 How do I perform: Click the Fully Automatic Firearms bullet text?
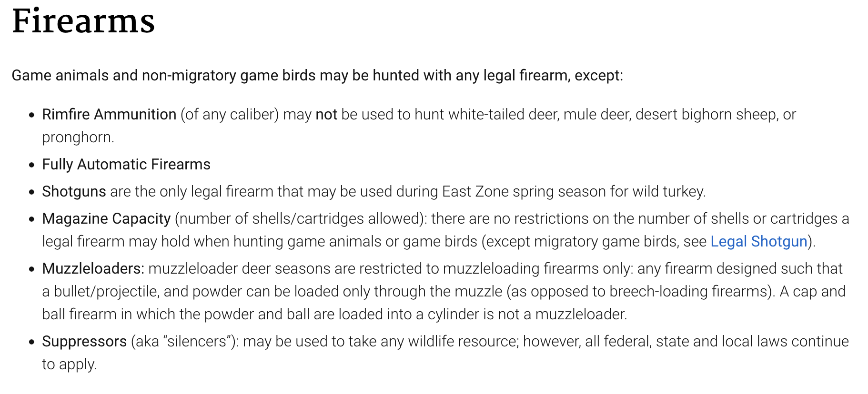(126, 164)
